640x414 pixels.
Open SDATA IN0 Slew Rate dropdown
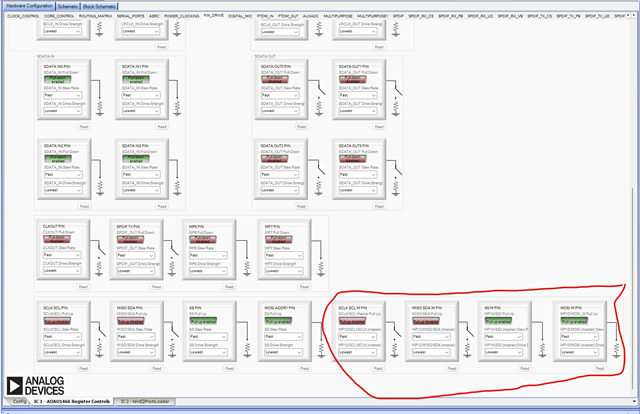tap(62, 95)
